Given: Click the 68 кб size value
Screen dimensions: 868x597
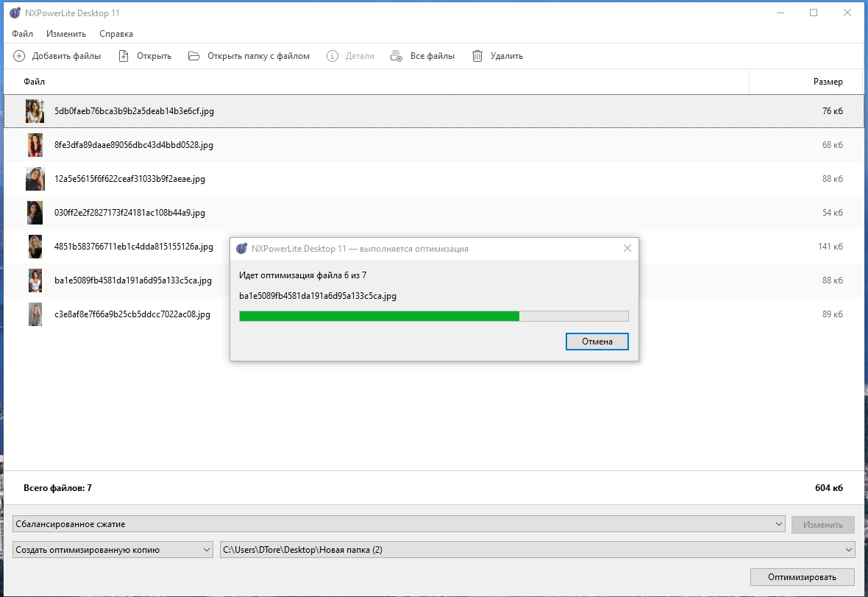Looking at the screenshot, I should pyautogui.click(x=832, y=145).
